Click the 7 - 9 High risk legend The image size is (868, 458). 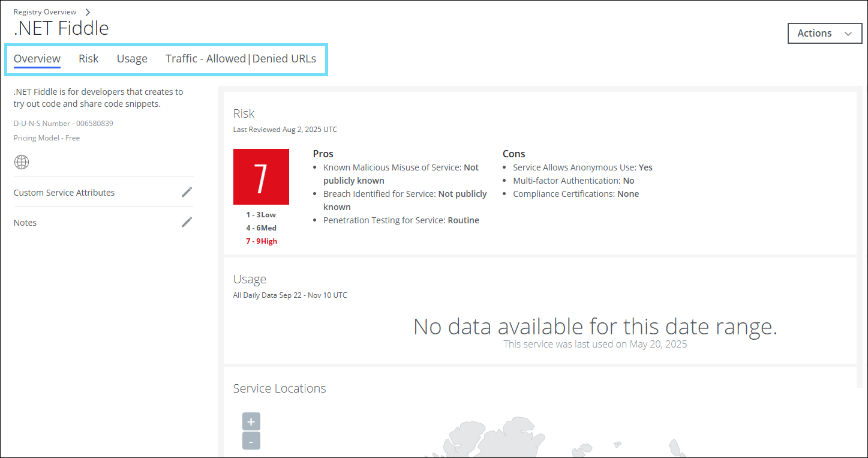point(261,241)
